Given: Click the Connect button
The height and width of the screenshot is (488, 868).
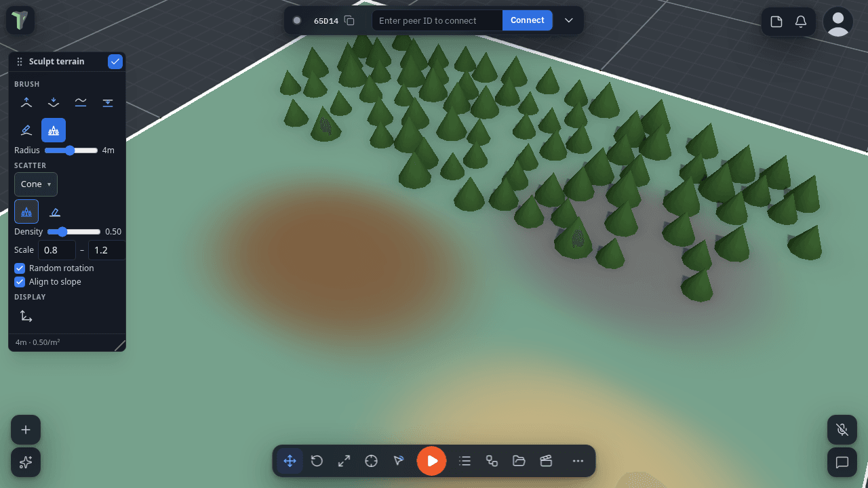Looking at the screenshot, I should click(x=528, y=20).
